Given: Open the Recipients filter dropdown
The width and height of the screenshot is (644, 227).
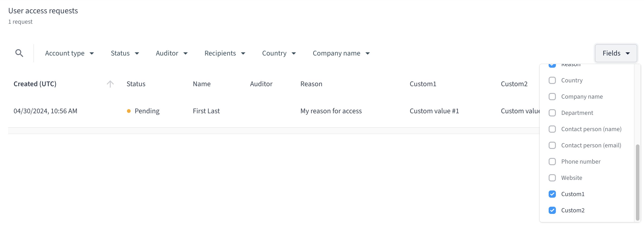Looking at the screenshot, I should [225, 53].
